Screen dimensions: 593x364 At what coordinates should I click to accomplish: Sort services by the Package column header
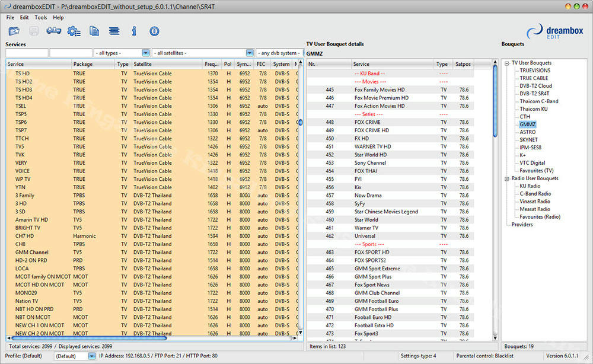pyautogui.click(x=93, y=64)
